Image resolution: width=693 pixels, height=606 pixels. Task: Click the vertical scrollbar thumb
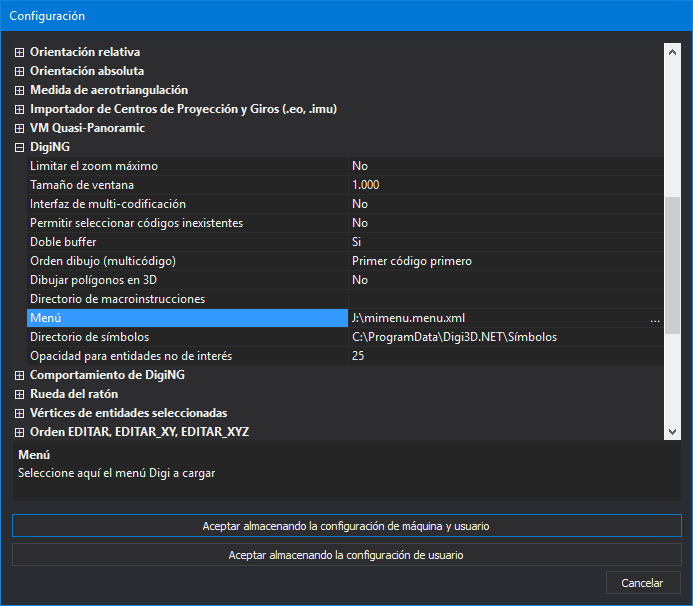[672, 265]
